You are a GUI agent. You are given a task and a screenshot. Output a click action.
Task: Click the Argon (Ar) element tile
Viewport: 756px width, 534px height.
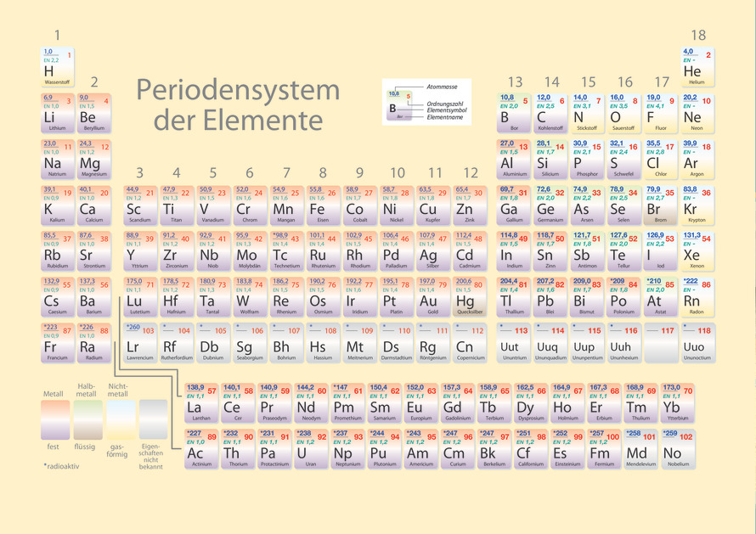pos(697,160)
